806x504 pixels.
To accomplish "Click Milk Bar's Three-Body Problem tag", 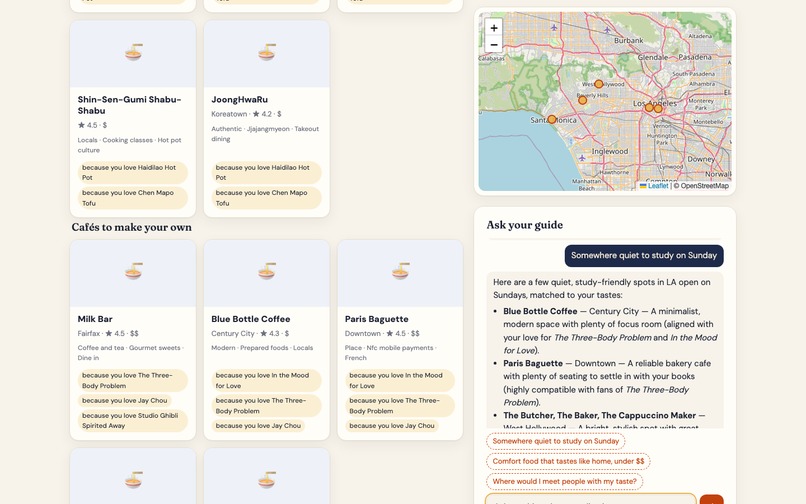I will (x=133, y=381).
